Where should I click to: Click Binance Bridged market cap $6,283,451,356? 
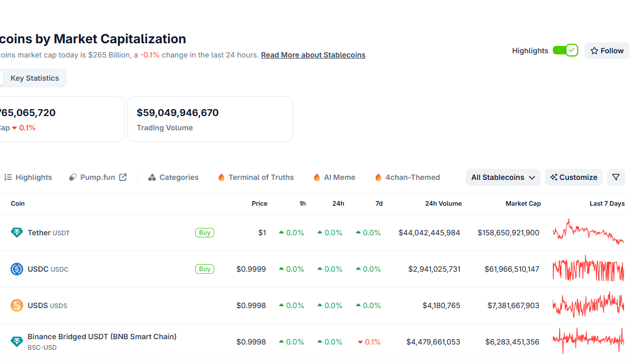(x=512, y=342)
